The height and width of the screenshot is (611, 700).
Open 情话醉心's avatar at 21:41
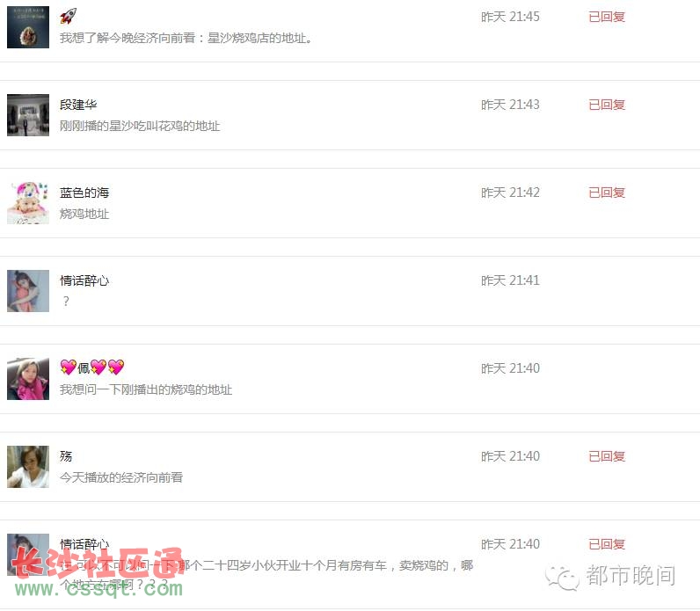[28, 291]
